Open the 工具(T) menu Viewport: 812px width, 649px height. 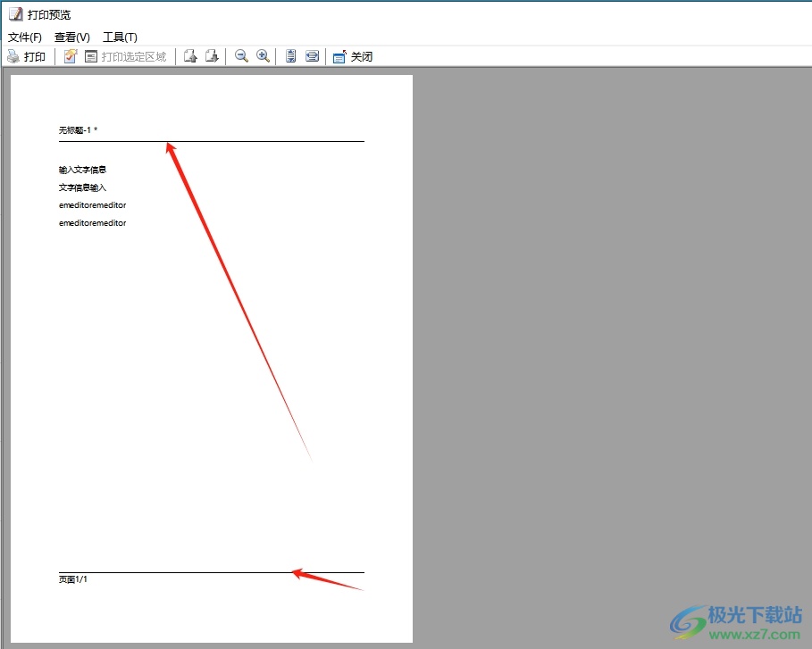(x=120, y=37)
